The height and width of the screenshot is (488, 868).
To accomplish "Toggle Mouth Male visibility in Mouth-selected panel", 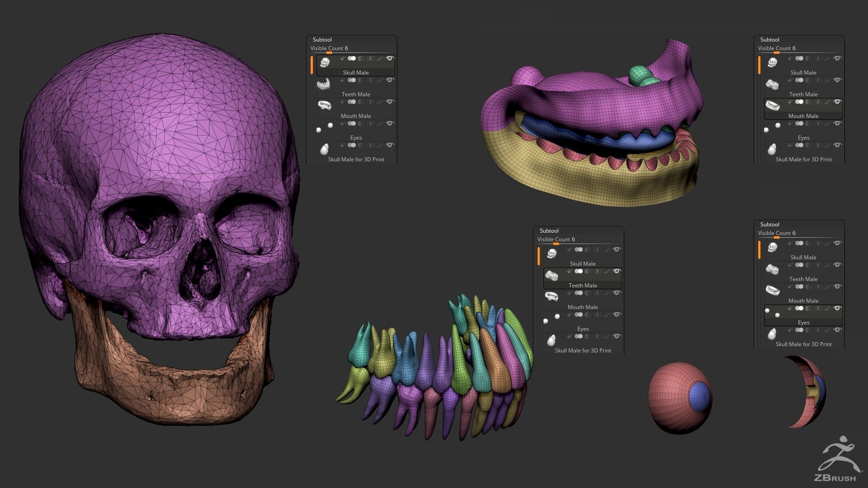I will point(838,102).
